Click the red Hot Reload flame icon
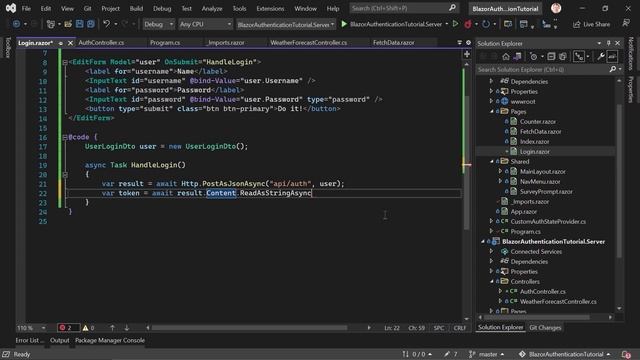Viewport: 640px width, 360px height. [x=468, y=24]
